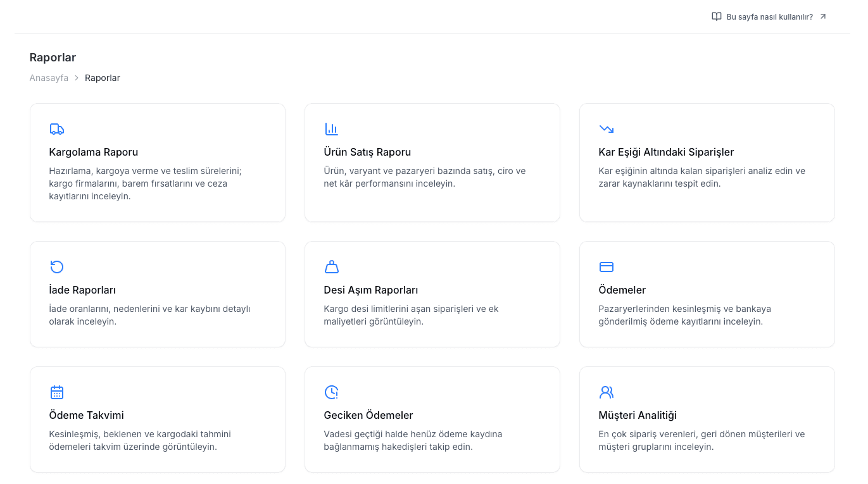The image size is (868, 484).
Task: Click the credit card icon on Ödemeler card
Action: coord(607,267)
